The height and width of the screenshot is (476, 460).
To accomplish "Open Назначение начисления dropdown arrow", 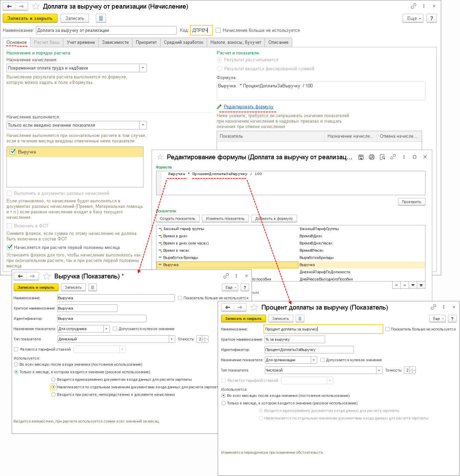I will [x=143, y=68].
